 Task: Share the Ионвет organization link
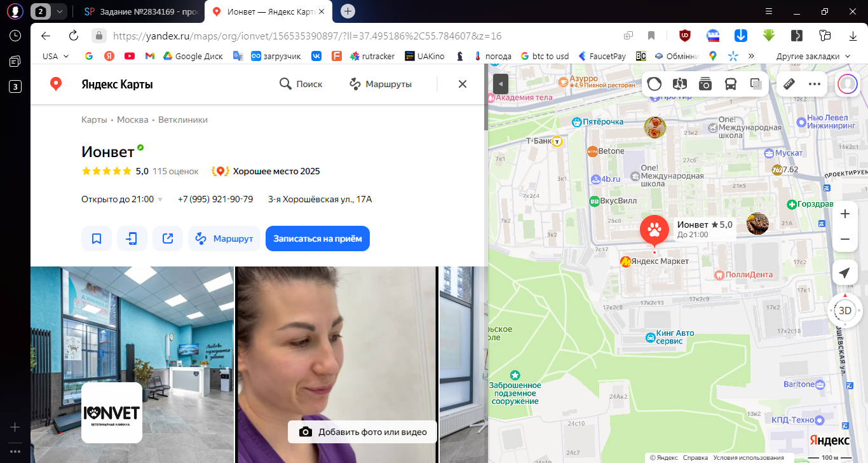(168, 238)
